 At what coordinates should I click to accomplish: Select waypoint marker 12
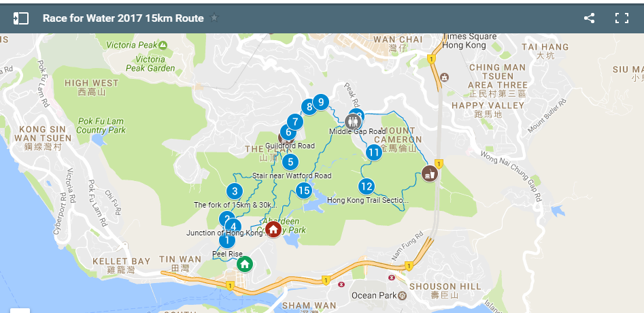click(x=367, y=187)
